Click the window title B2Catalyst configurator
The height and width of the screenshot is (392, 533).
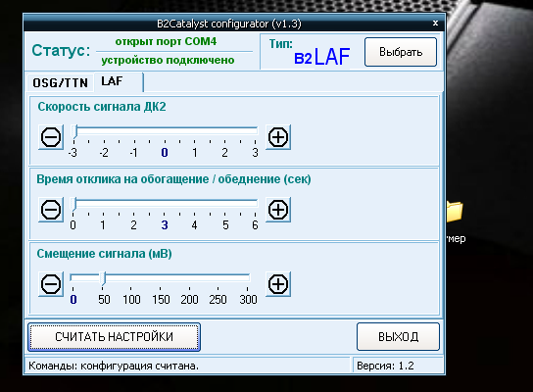[x=229, y=24]
